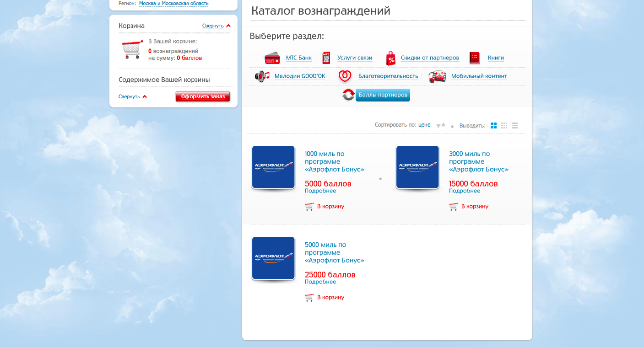Click the MTS Bank card icon

272,58
